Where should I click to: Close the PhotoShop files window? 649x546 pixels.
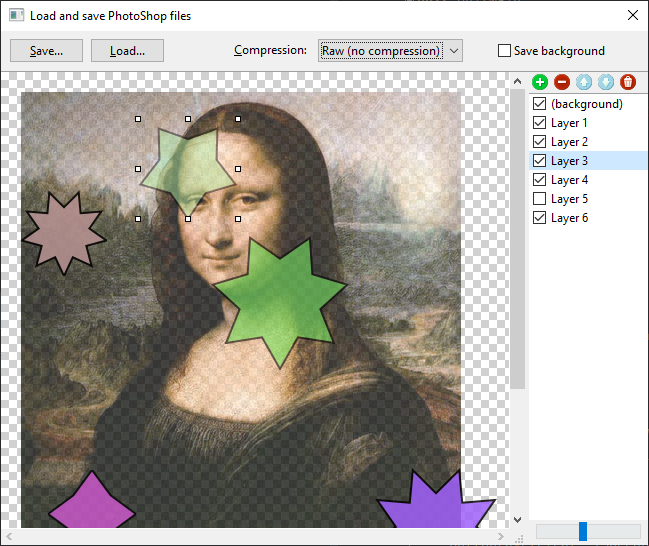coord(632,15)
